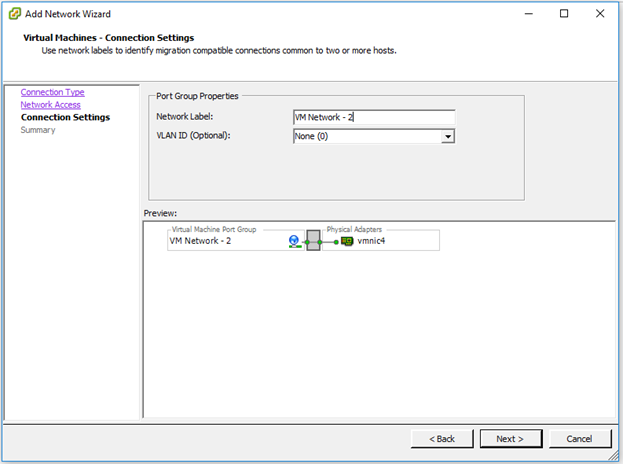Minimize the Add Network Wizard window
623x464 pixels.
click(528, 14)
